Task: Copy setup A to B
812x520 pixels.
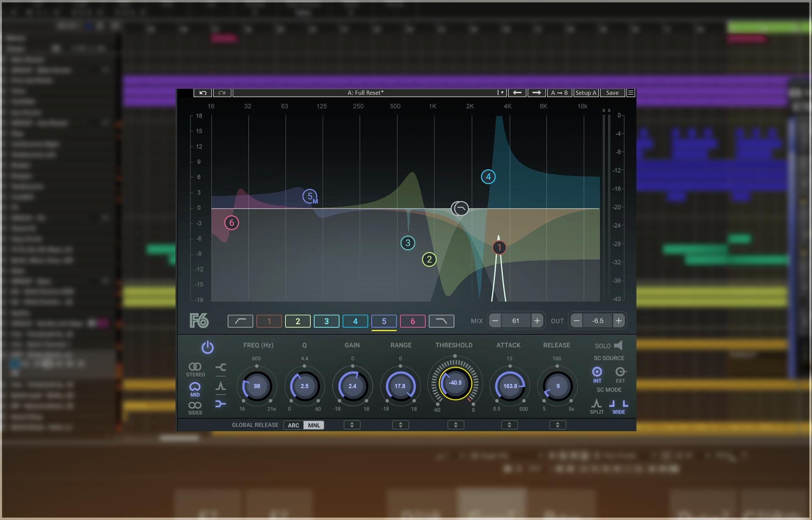Action: pos(559,93)
